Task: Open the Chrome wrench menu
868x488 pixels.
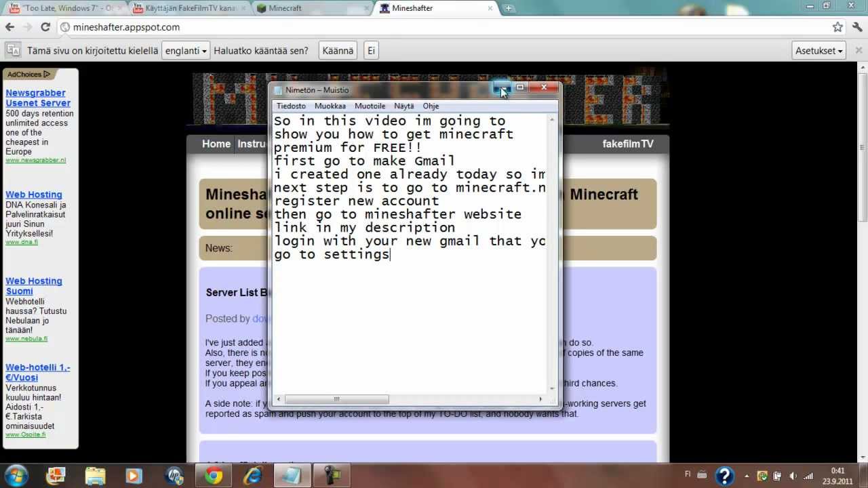Action: tap(856, 27)
